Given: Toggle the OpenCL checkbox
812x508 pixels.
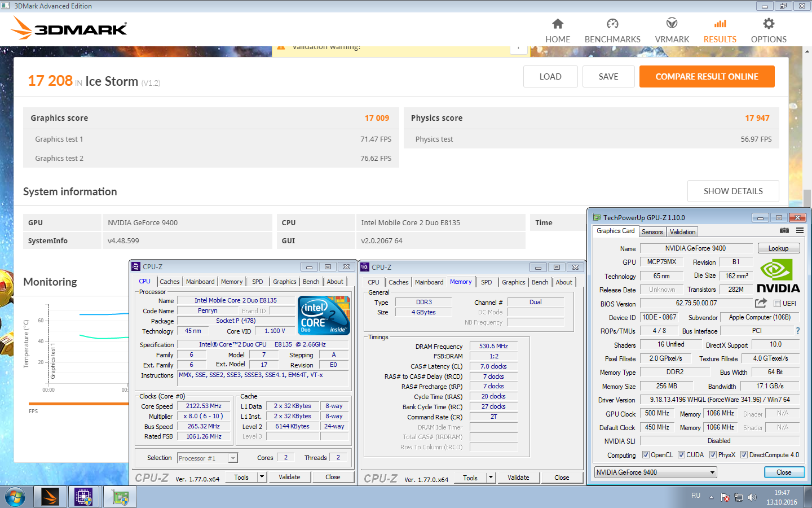Looking at the screenshot, I should [x=646, y=455].
